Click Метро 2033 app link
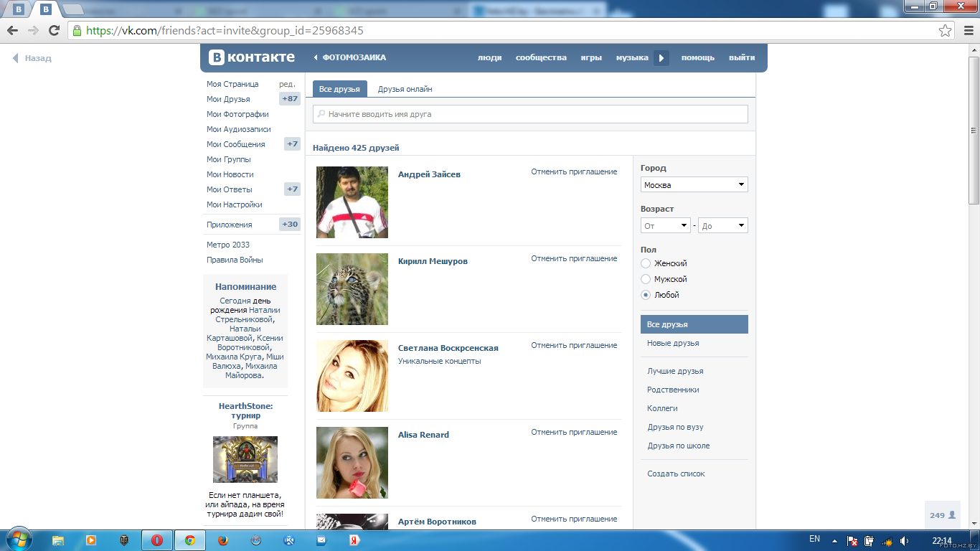Screen dimensions: 980x551 (x=228, y=245)
